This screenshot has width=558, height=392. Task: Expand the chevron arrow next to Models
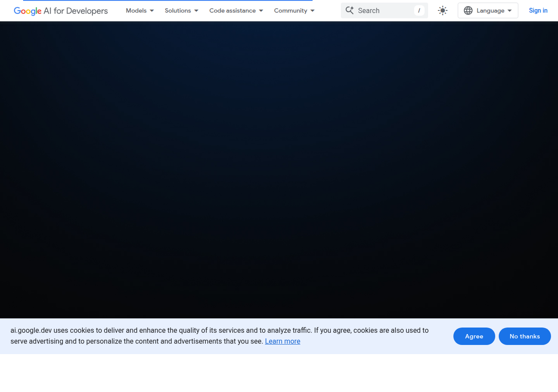coord(152,10)
